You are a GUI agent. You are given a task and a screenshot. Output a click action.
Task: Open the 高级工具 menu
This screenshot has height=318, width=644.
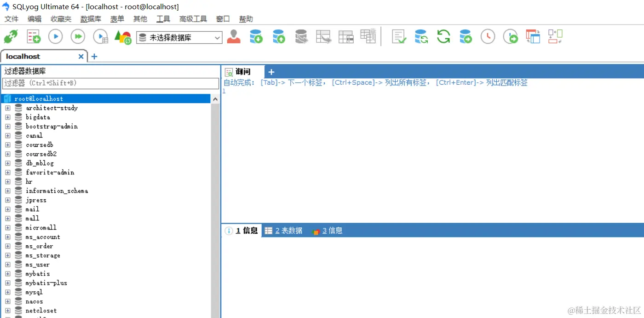pos(193,19)
